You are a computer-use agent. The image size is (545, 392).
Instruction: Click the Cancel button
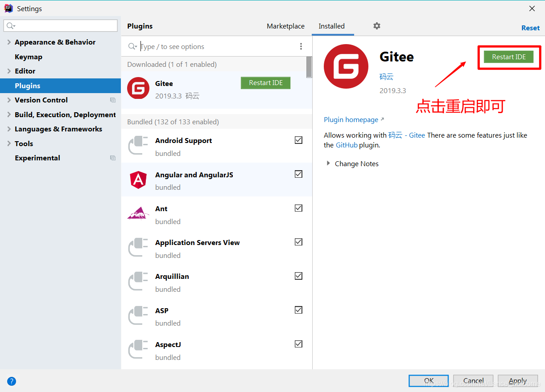point(473,380)
